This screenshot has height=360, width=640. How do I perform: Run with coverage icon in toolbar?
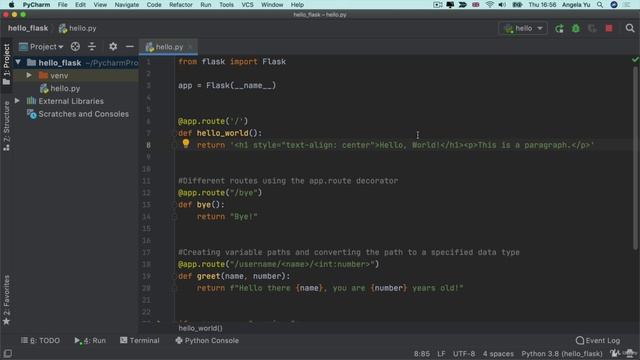click(x=592, y=29)
